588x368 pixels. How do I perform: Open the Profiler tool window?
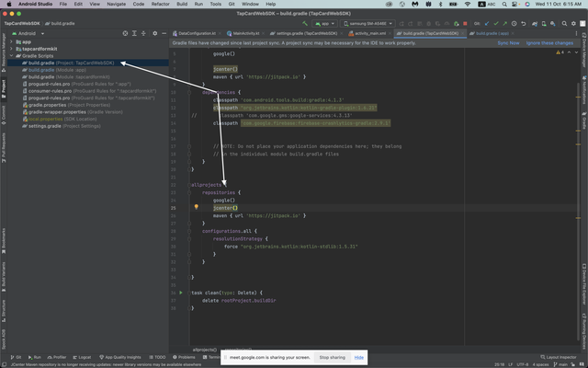[57, 357]
